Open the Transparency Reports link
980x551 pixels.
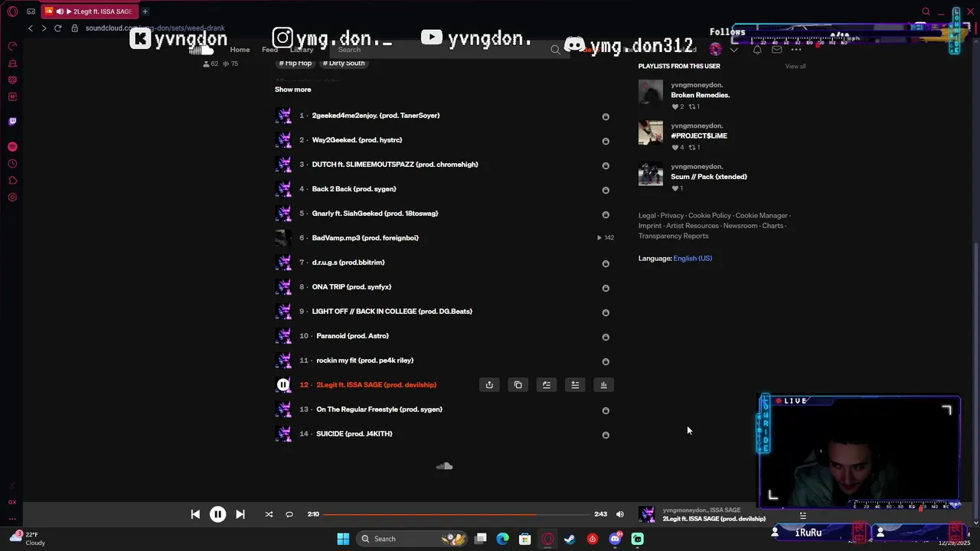pos(673,236)
